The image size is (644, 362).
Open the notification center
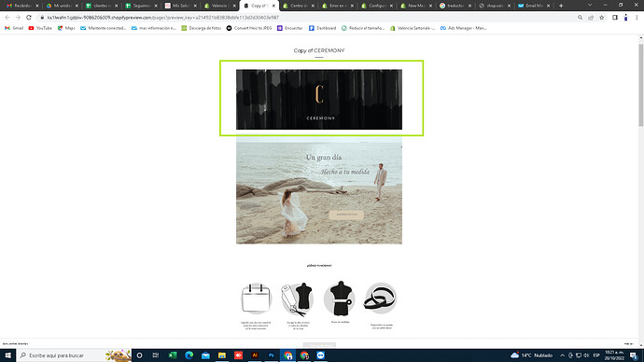[x=634, y=355]
